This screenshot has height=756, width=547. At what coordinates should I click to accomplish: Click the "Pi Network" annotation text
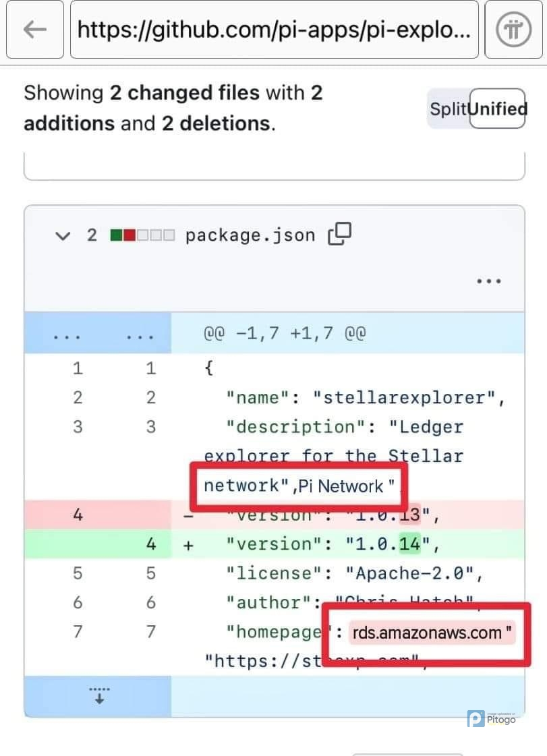345,486
